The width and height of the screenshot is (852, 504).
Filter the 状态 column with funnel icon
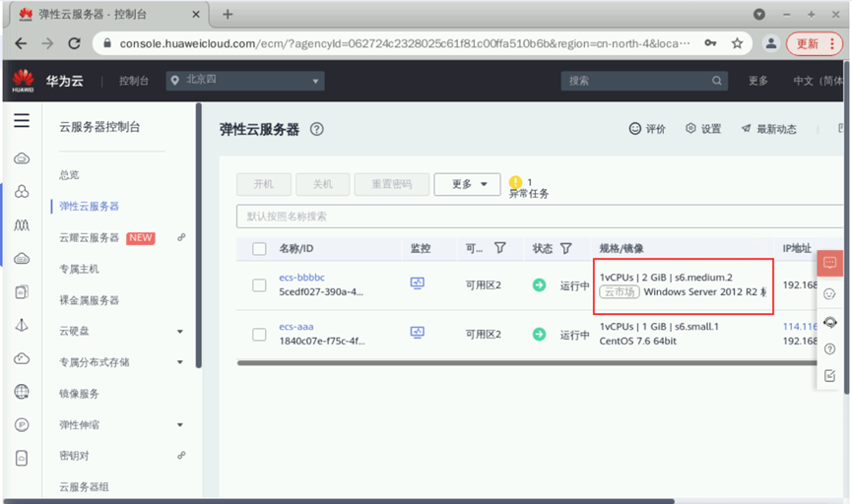565,248
